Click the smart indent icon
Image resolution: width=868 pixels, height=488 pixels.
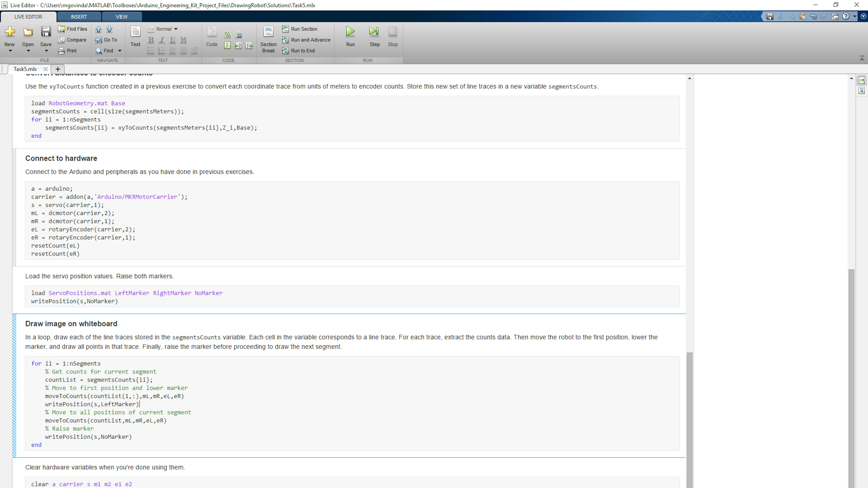[x=227, y=45]
